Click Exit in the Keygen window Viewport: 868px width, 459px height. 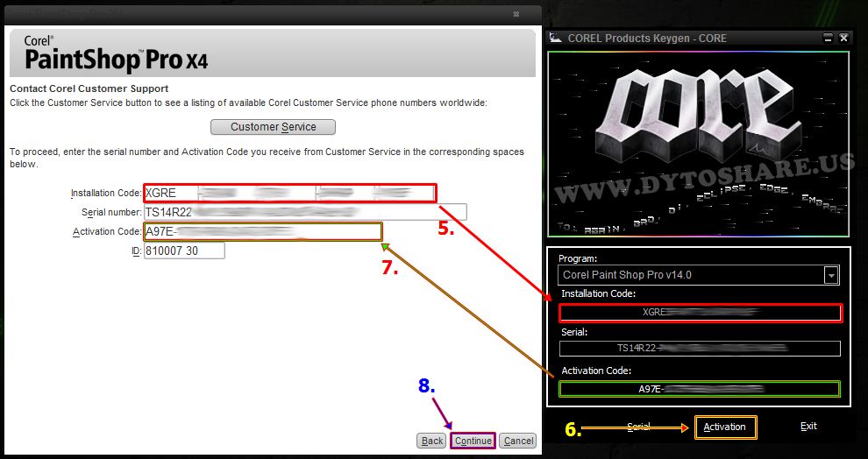point(808,426)
